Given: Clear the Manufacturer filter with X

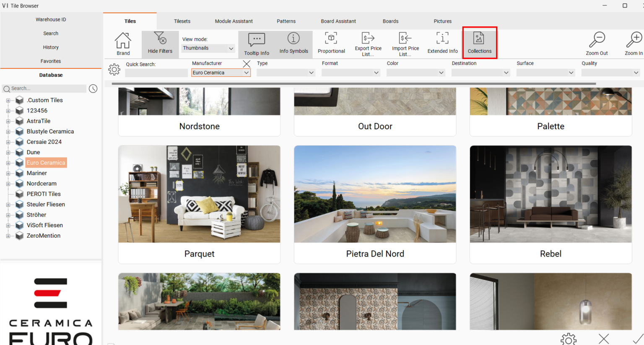Looking at the screenshot, I should (x=247, y=64).
